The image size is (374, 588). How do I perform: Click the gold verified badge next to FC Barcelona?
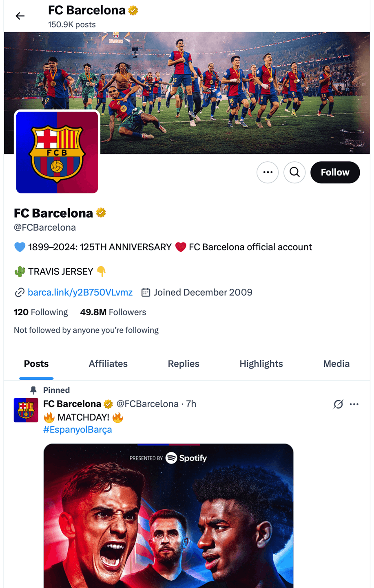point(100,213)
